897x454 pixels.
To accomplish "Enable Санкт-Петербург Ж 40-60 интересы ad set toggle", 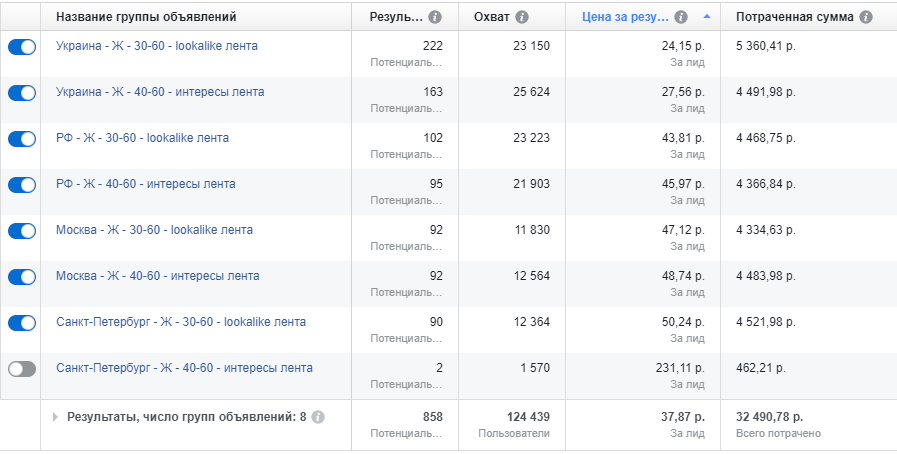I will [x=22, y=369].
